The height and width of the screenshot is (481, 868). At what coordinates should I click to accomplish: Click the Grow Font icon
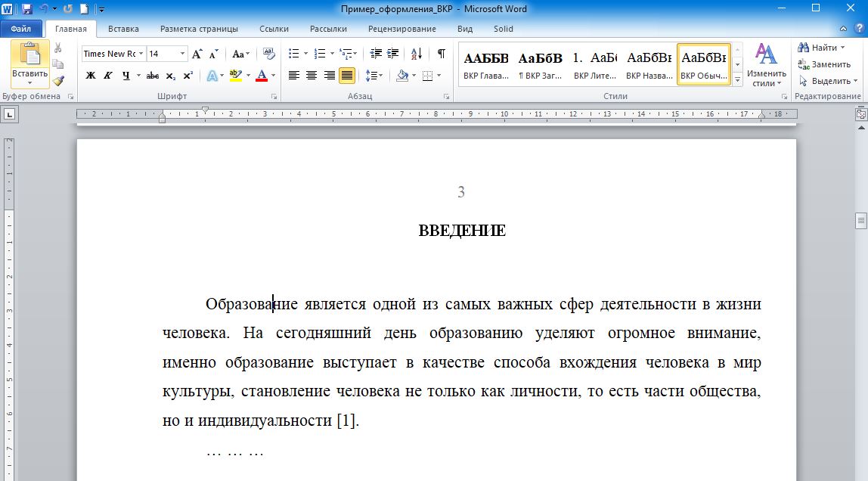197,54
